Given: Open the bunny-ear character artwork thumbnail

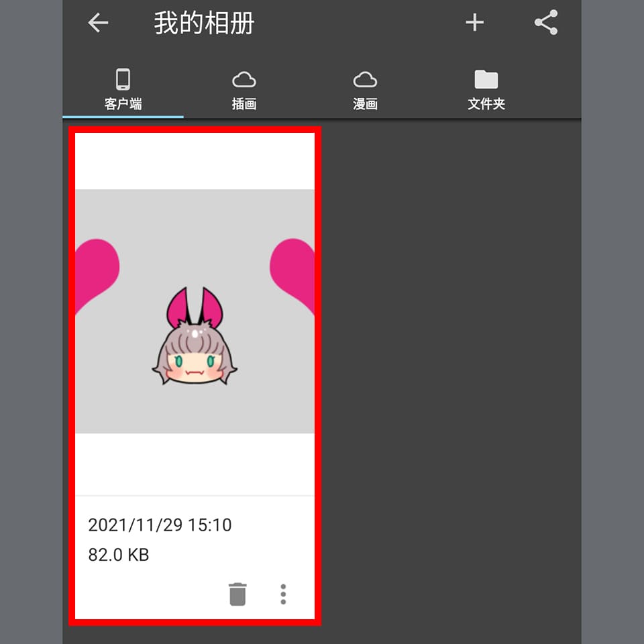Looking at the screenshot, I should [x=195, y=311].
